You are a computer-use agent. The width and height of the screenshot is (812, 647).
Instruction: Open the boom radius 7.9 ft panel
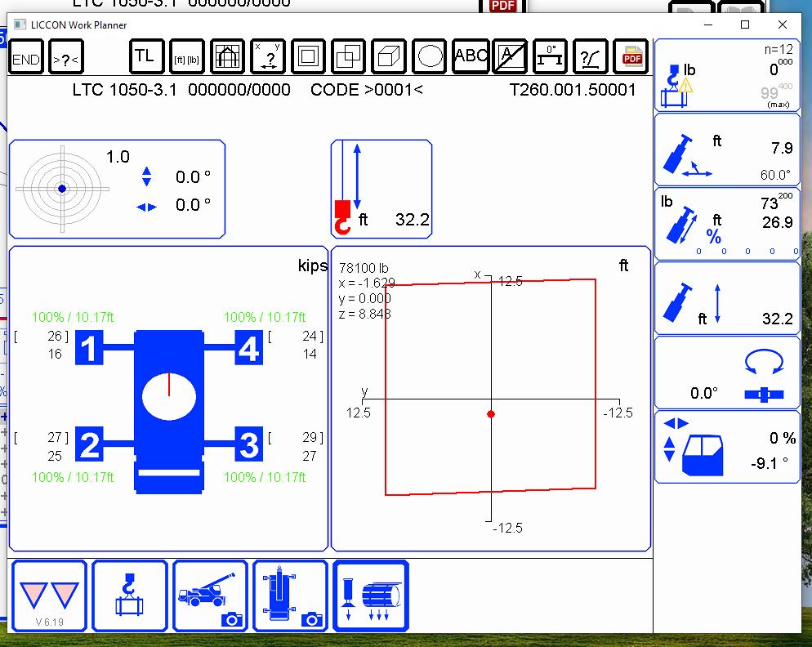click(x=728, y=149)
